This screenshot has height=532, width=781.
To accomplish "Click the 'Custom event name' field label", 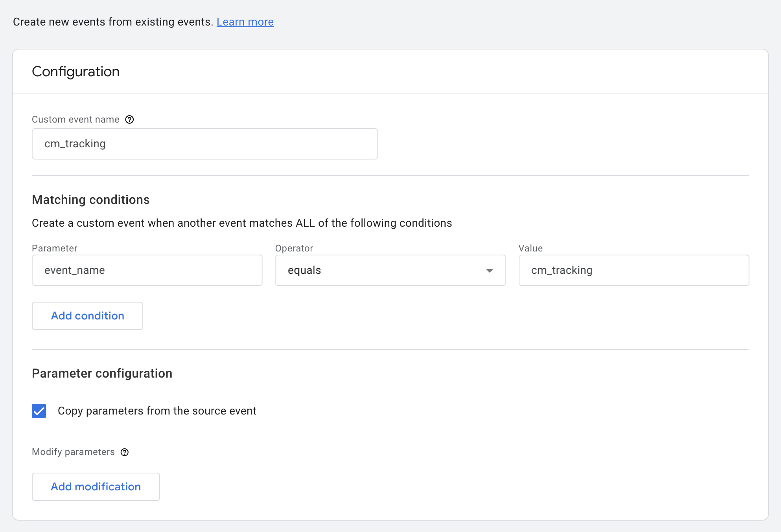I will click(76, 119).
